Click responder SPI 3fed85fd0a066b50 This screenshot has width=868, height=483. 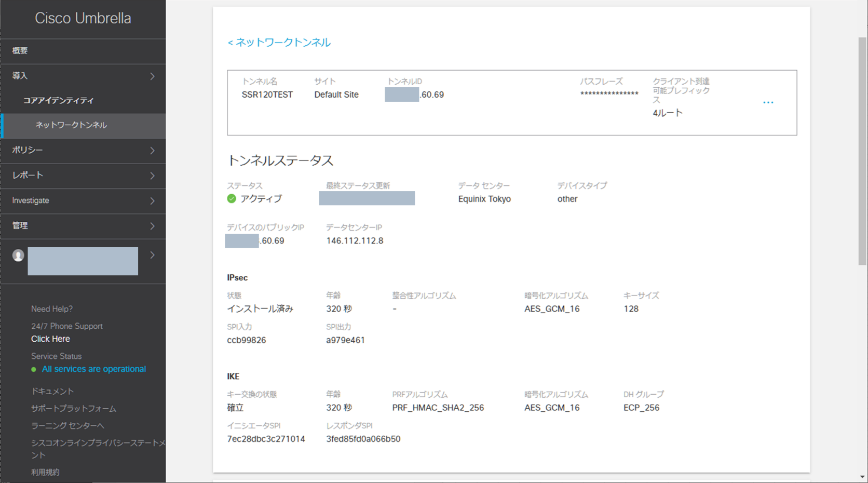tap(363, 439)
